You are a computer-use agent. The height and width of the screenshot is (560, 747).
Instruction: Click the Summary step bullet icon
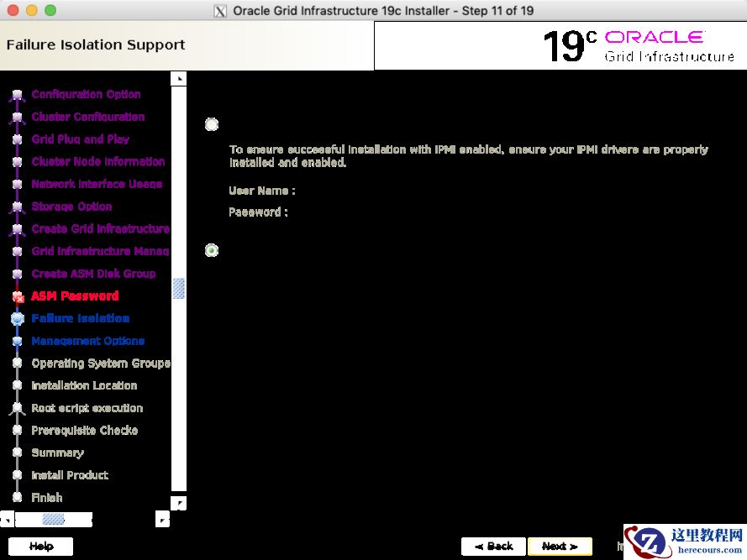point(17,453)
